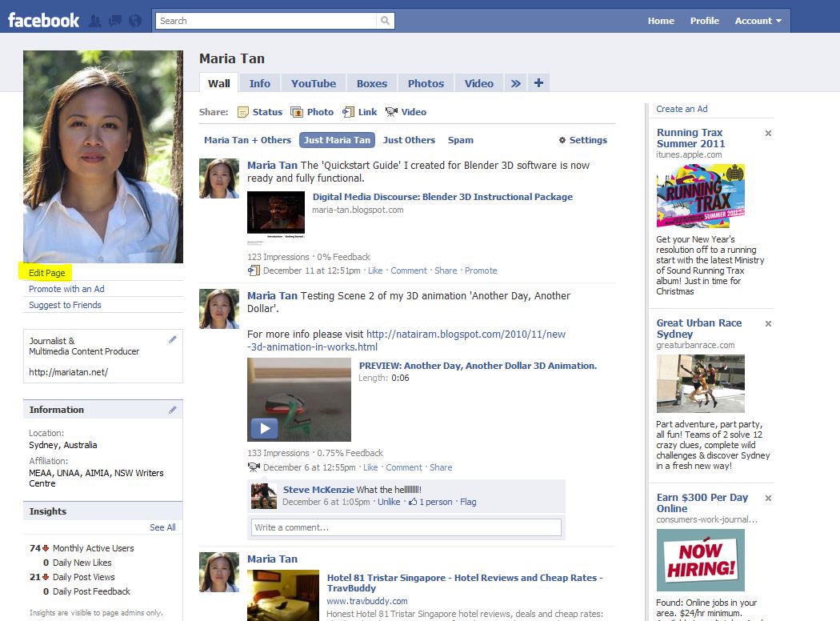Click Edit Page link
The width and height of the screenshot is (840, 621).
point(46,273)
